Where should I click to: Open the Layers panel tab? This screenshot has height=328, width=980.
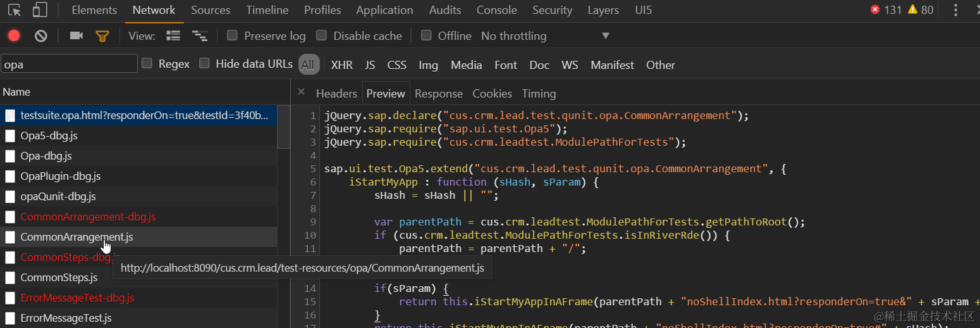tap(603, 10)
